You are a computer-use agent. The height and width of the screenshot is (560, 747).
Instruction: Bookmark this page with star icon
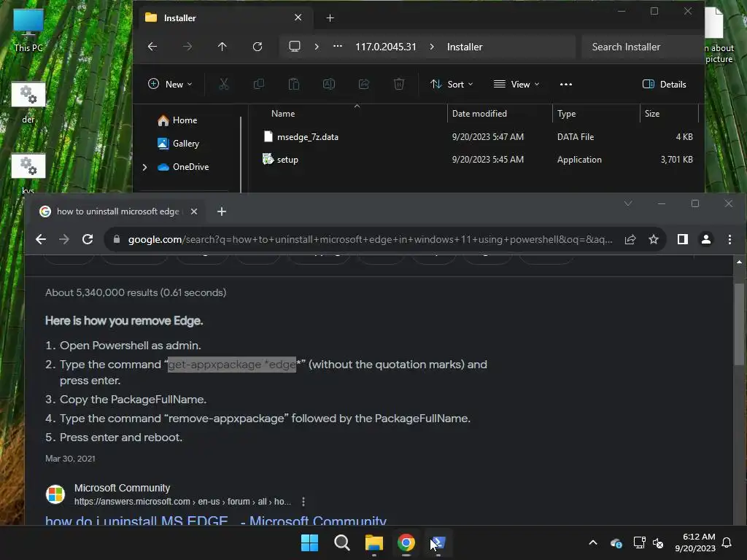(x=654, y=239)
